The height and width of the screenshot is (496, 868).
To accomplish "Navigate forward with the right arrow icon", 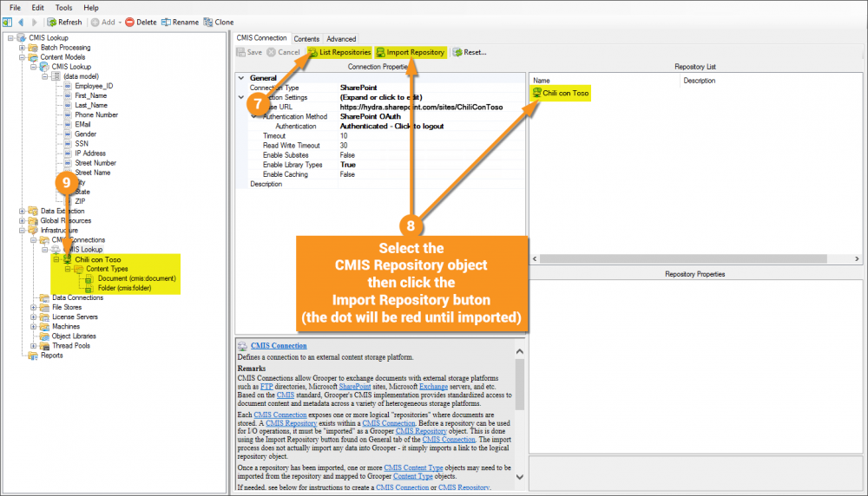I will 35,23.
